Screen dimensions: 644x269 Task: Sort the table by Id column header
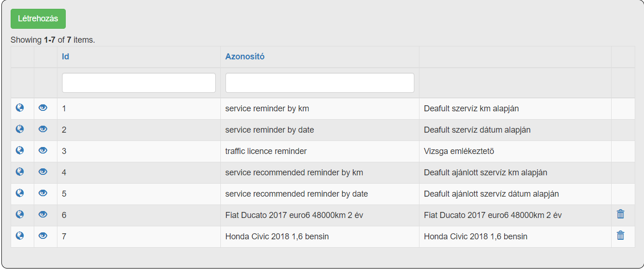point(65,57)
